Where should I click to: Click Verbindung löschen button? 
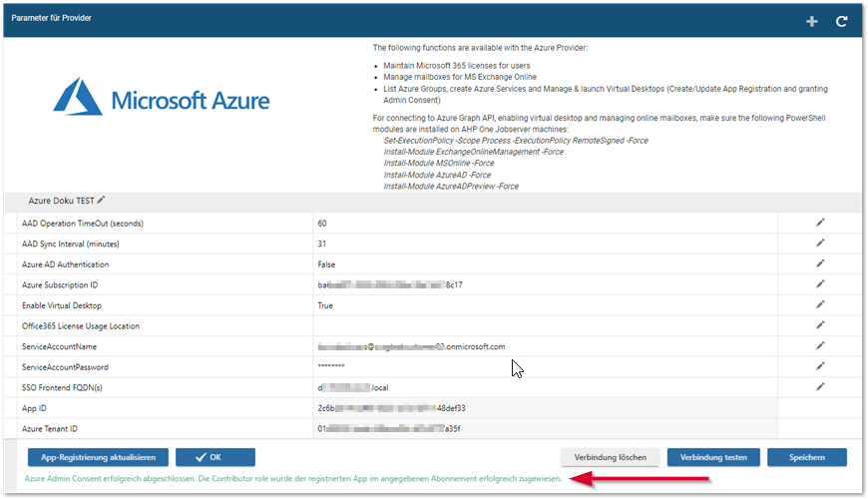pyautogui.click(x=610, y=457)
